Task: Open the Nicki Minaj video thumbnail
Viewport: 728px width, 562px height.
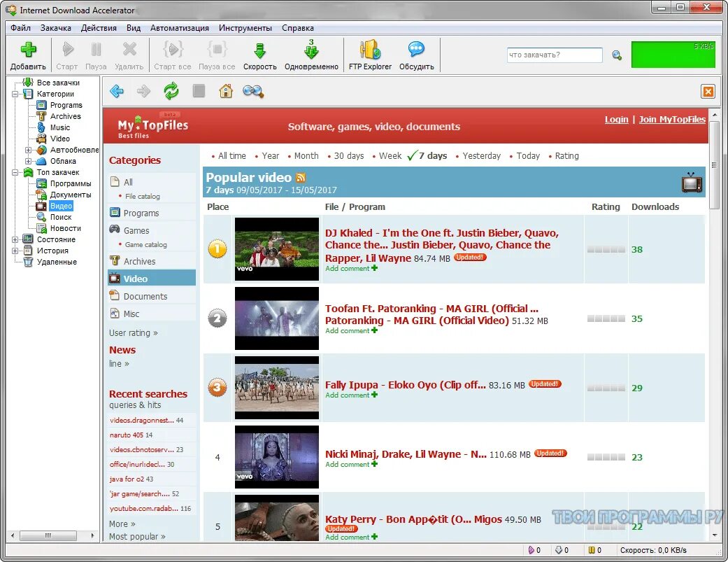Action: click(277, 457)
